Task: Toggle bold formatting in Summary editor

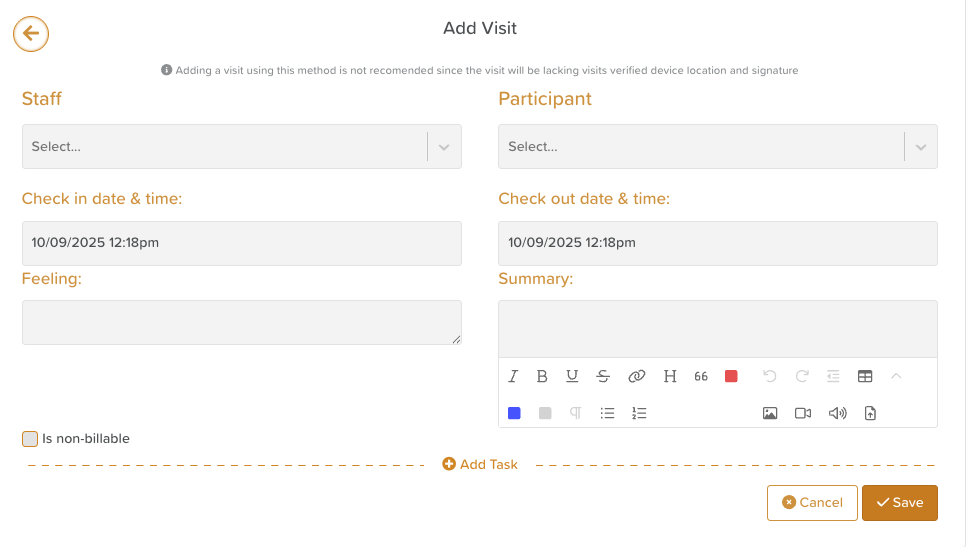Action: click(x=542, y=376)
